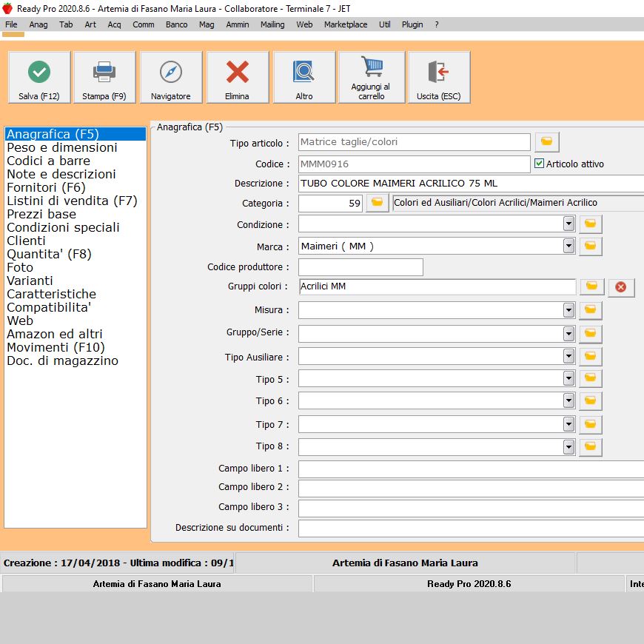Open the Marketplace menu
Screen dimensions: 644x644
pyautogui.click(x=345, y=24)
